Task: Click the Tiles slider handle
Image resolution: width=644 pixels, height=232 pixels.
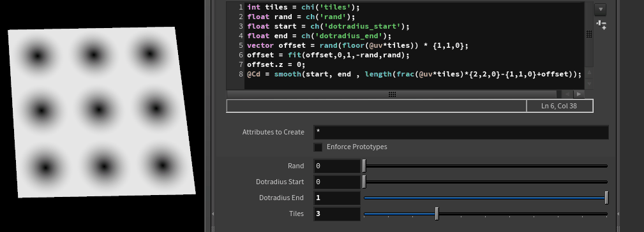Action: 437,214
